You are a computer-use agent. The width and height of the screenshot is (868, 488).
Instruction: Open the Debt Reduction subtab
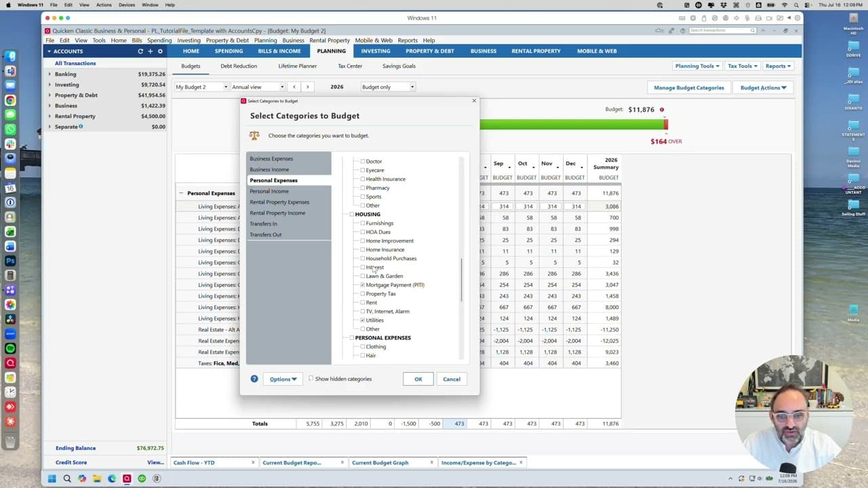[239, 66]
